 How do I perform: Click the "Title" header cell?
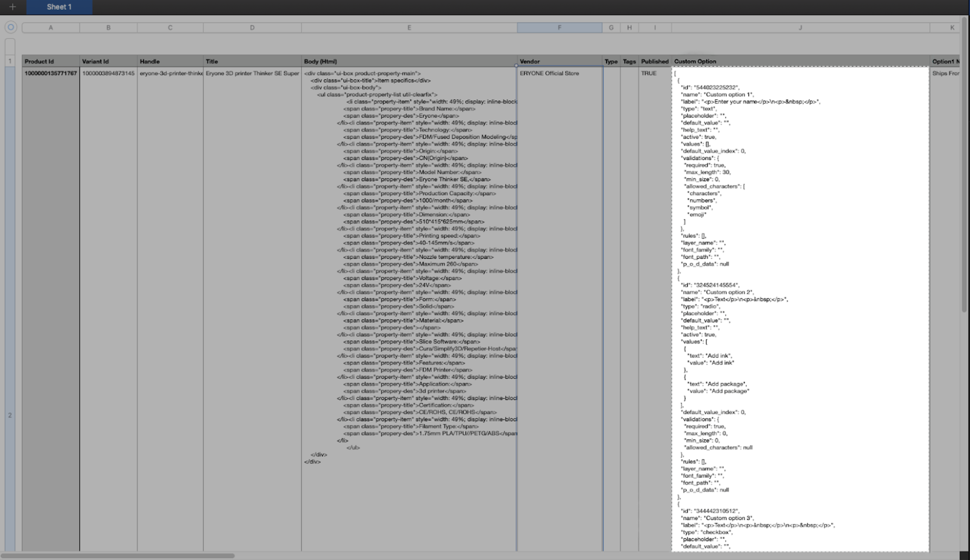click(x=252, y=61)
